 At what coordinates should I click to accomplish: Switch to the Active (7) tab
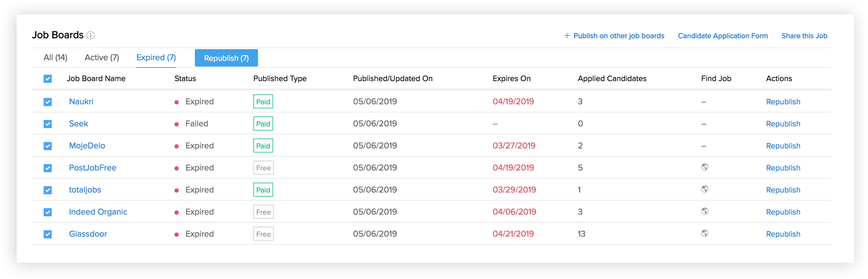coord(102,58)
